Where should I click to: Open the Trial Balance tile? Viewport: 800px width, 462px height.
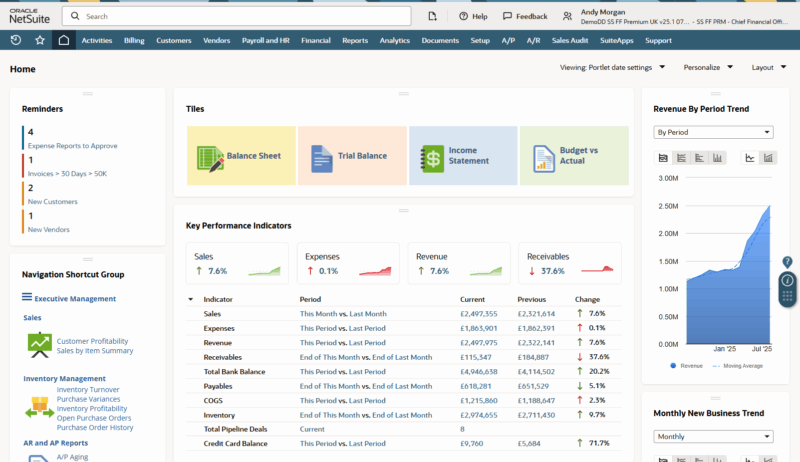(x=352, y=156)
